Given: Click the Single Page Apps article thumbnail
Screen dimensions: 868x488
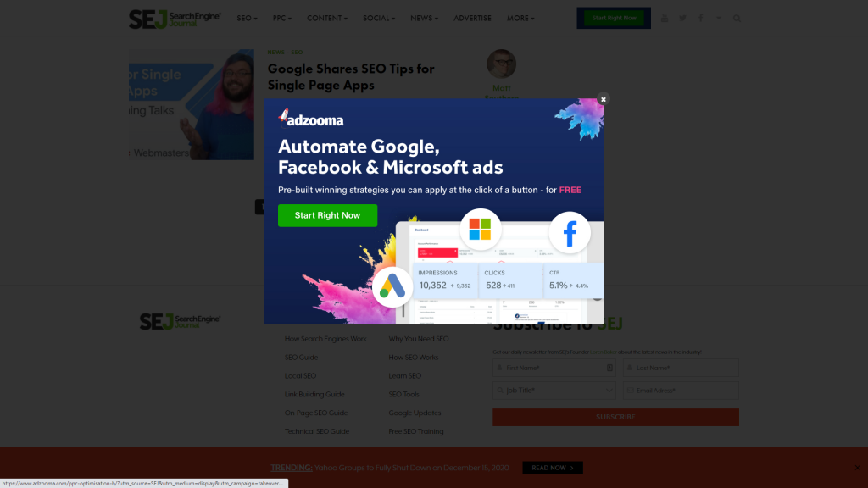Looking at the screenshot, I should [x=192, y=104].
